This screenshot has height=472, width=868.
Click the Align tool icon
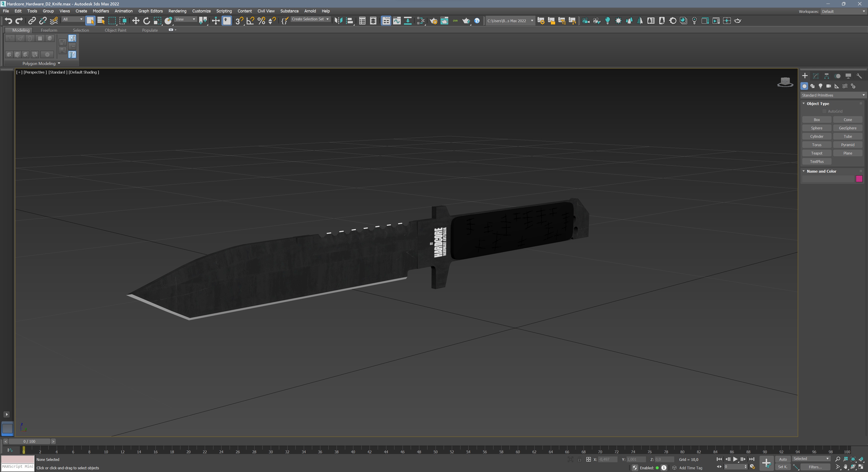coord(349,21)
